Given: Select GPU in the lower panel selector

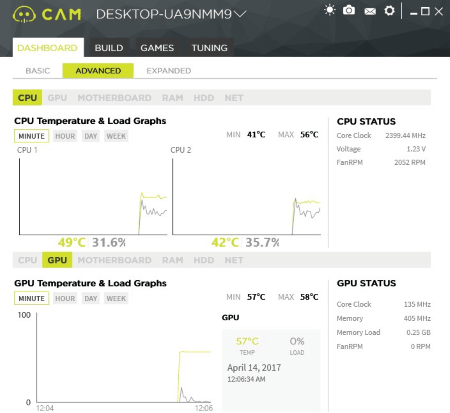Looking at the screenshot, I should (57, 260).
